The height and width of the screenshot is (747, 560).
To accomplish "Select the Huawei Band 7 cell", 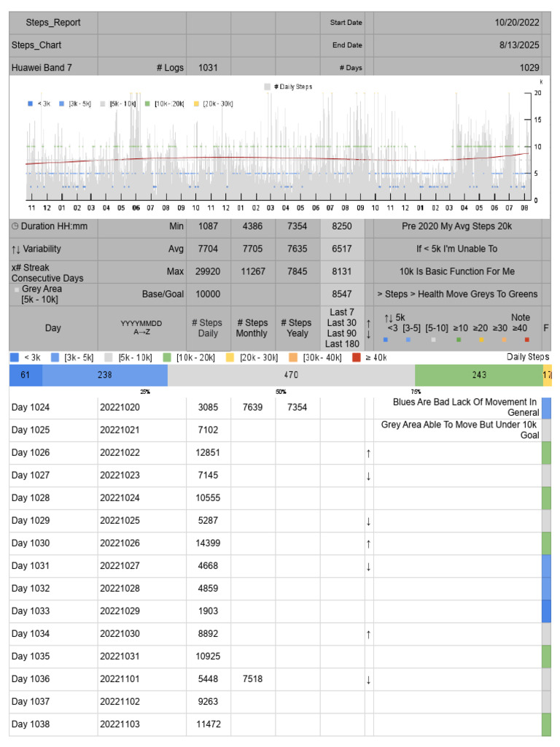I will click(53, 68).
